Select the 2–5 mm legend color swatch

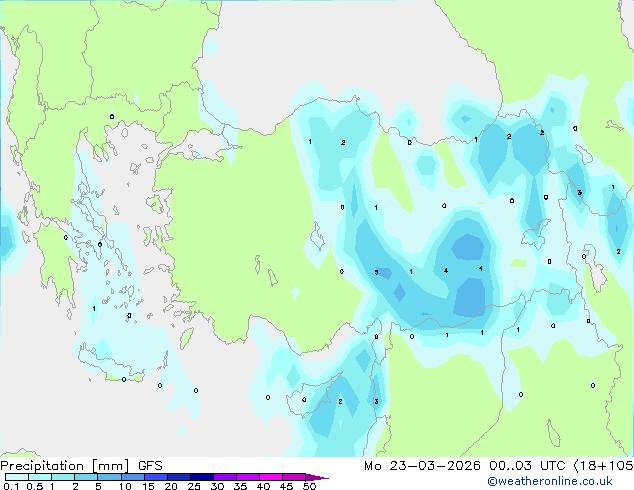[x=86, y=477]
